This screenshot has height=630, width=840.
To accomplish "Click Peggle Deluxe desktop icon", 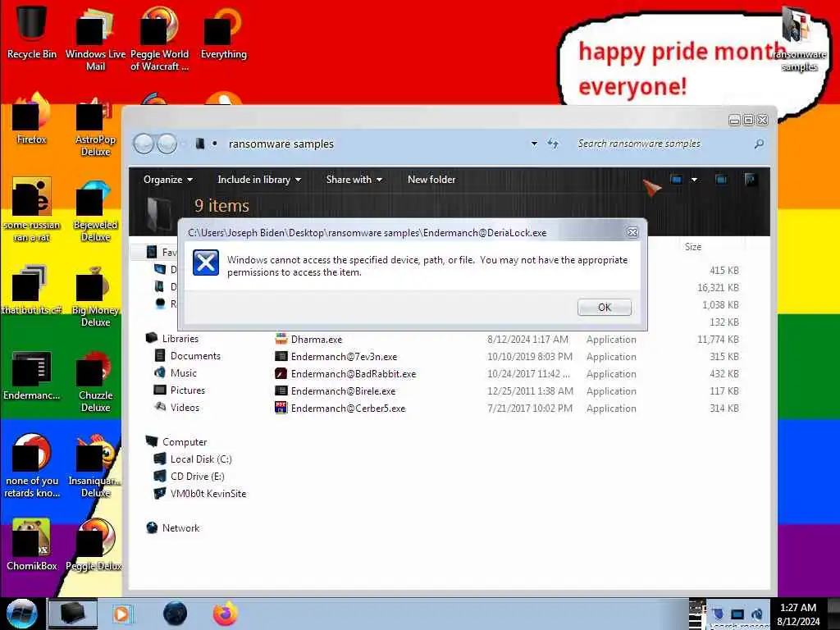I will [x=95, y=545].
